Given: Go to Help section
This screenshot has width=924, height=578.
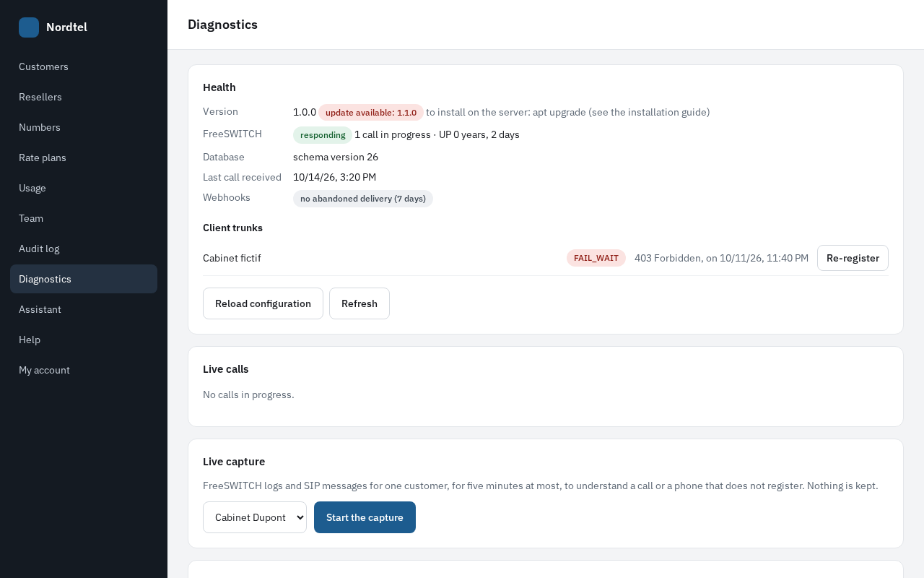Looking at the screenshot, I should tap(84, 340).
